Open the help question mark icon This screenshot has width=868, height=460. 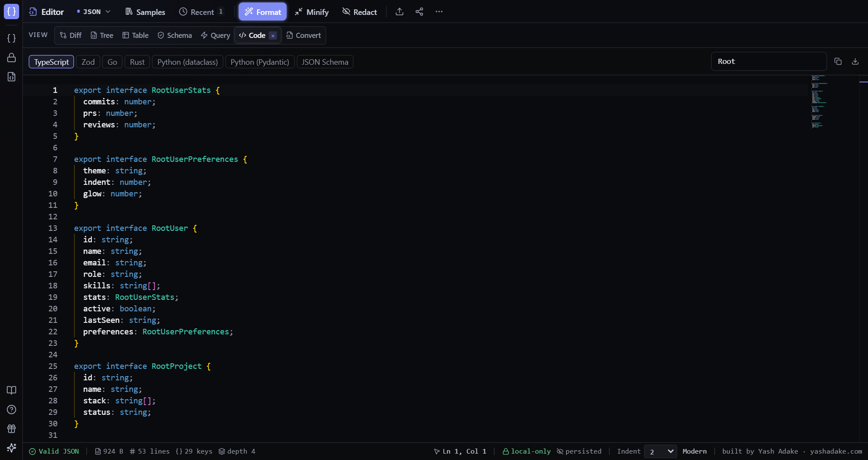[x=11, y=409]
